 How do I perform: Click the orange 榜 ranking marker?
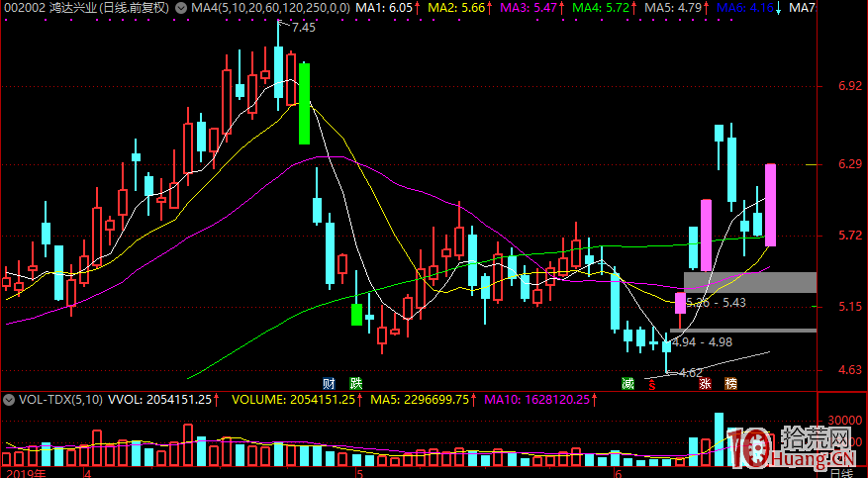click(730, 383)
